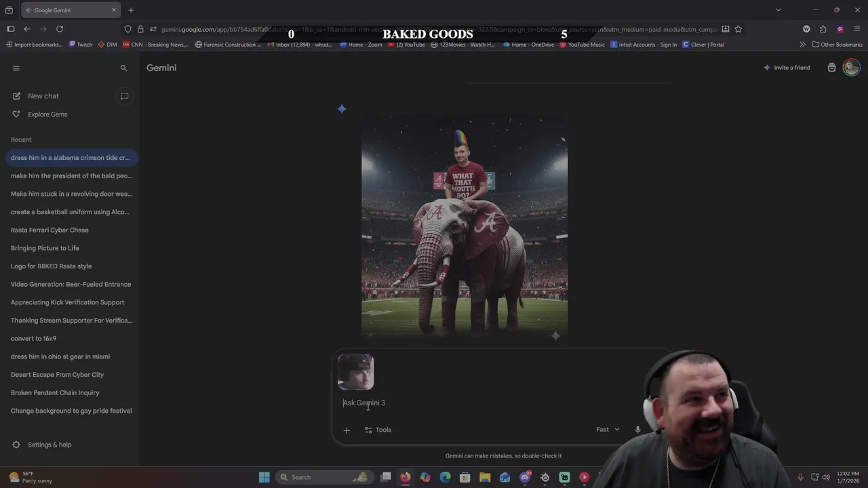Open the Other Bookmarks folder
This screenshot has width=868, height=488.
click(837, 45)
